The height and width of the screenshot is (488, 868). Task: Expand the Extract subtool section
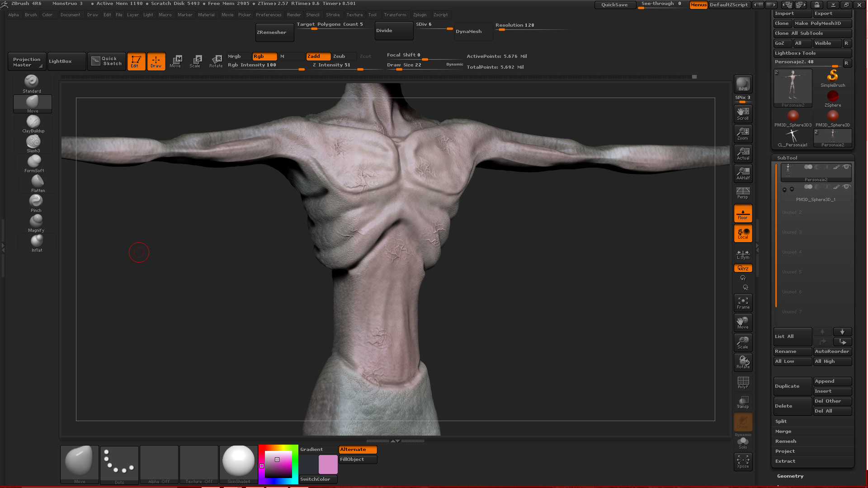coord(785,461)
